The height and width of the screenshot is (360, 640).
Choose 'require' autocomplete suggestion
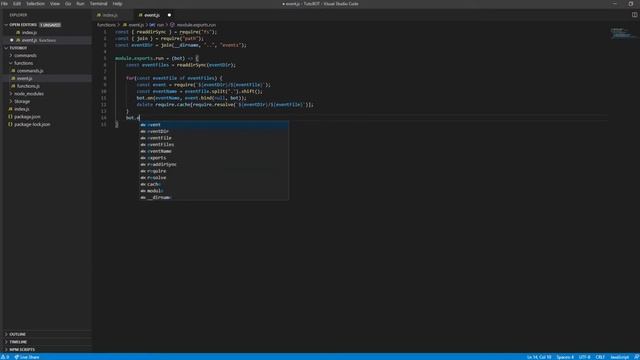(214, 171)
